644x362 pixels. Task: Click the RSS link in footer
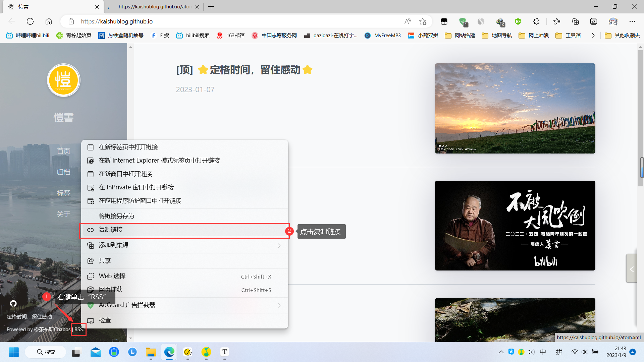(x=78, y=329)
